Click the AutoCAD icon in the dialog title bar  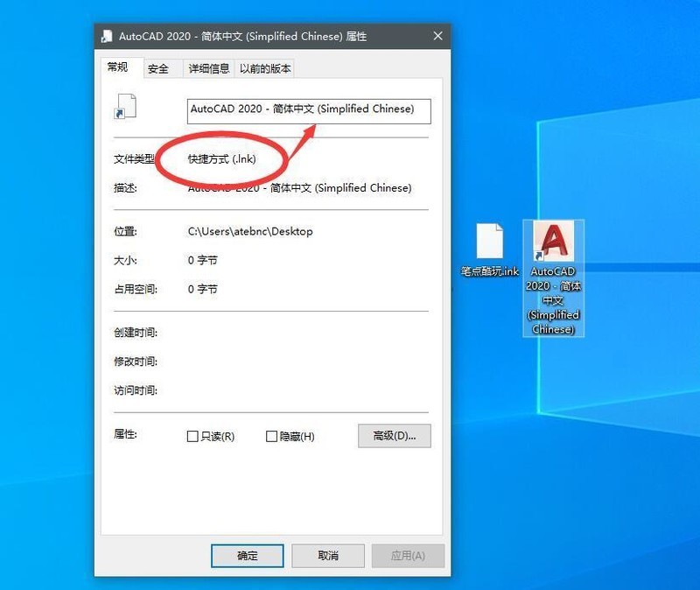coord(108,36)
